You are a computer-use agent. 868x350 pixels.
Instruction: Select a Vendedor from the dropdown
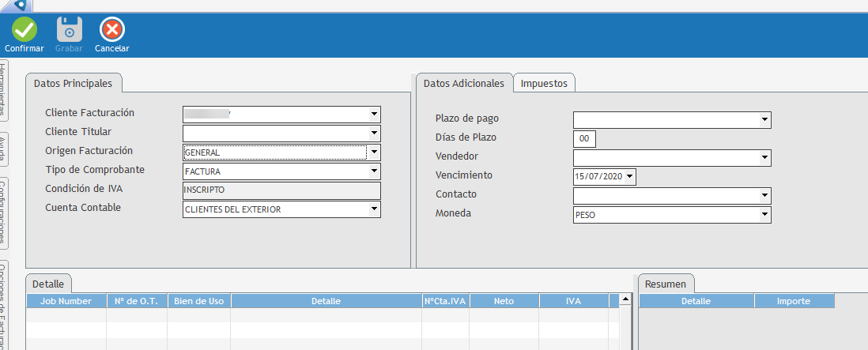pos(764,158)
